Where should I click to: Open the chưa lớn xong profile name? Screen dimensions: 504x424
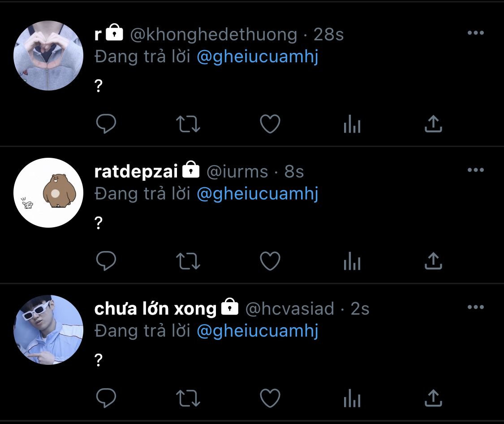(x=155, y=309)
